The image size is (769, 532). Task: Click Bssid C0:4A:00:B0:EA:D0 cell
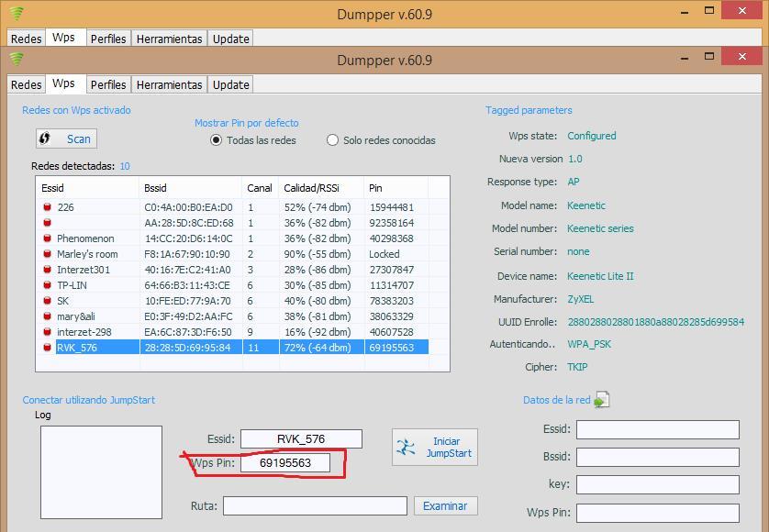point(188,207)
